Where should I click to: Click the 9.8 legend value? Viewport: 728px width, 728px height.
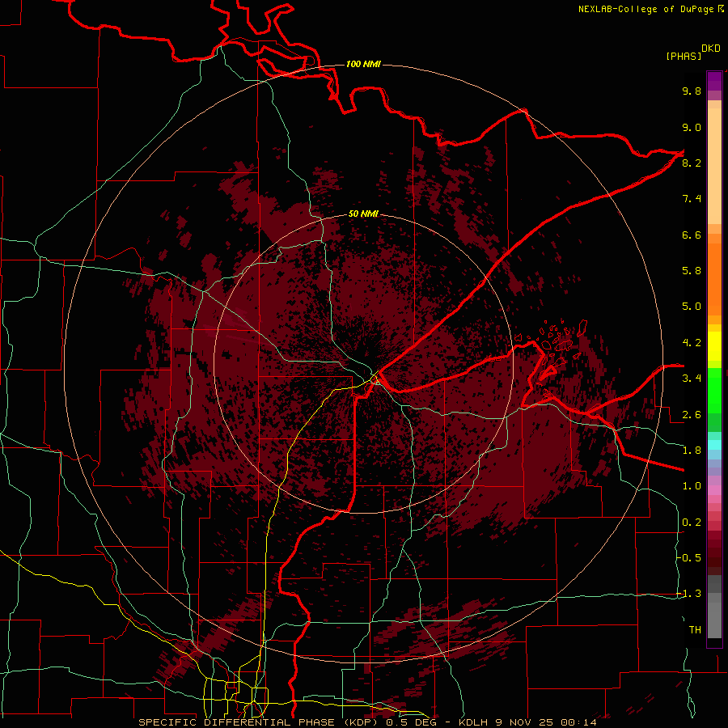tap(692, 91)
